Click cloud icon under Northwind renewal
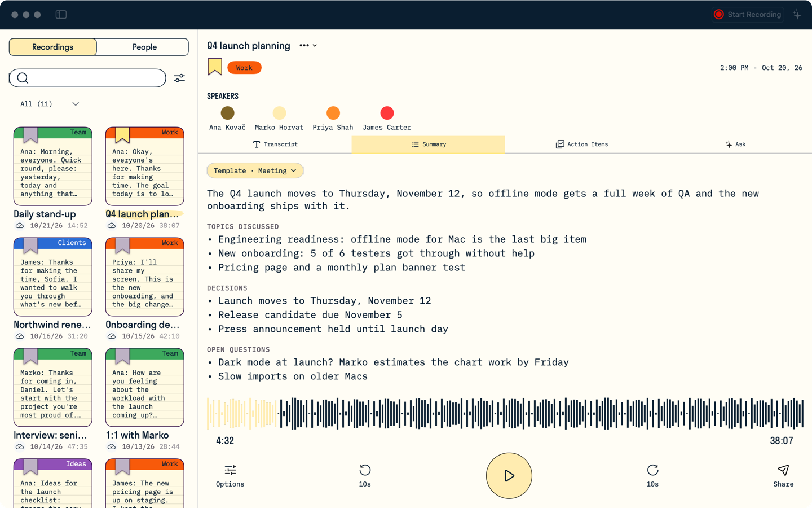The width and height of the screenshot is (812, 508). [x=20, y=336]
